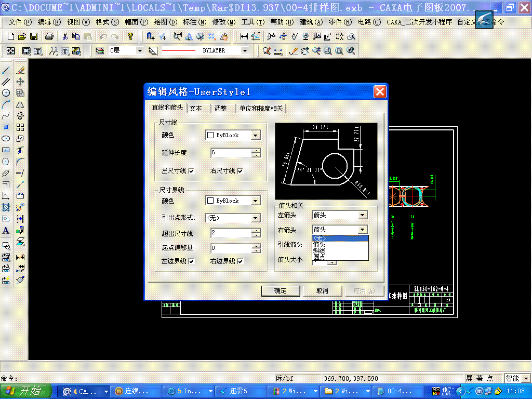Viewport: 532px width, 399px height.
Task: Switch to the 单位和精度相关 tab
Action: 261,108
